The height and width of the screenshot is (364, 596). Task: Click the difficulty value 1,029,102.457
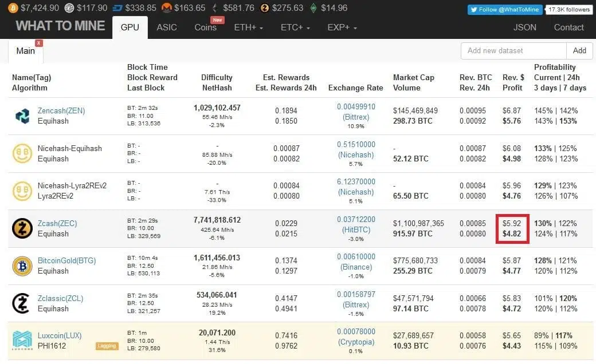(217, 108)
